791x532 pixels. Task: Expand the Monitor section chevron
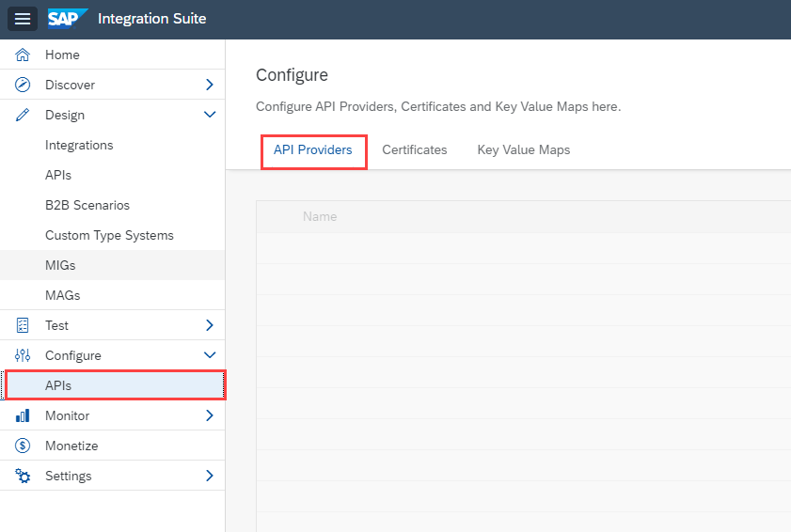coord(210,415)
